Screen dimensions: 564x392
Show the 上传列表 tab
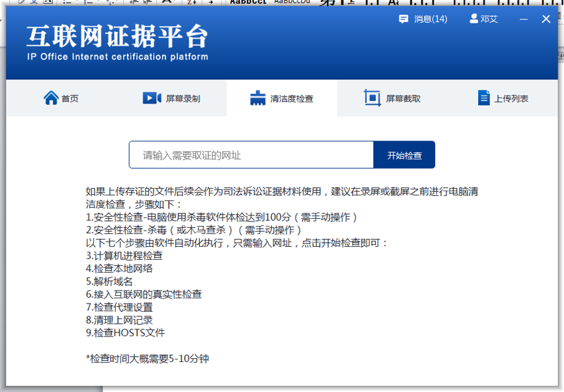511,99
